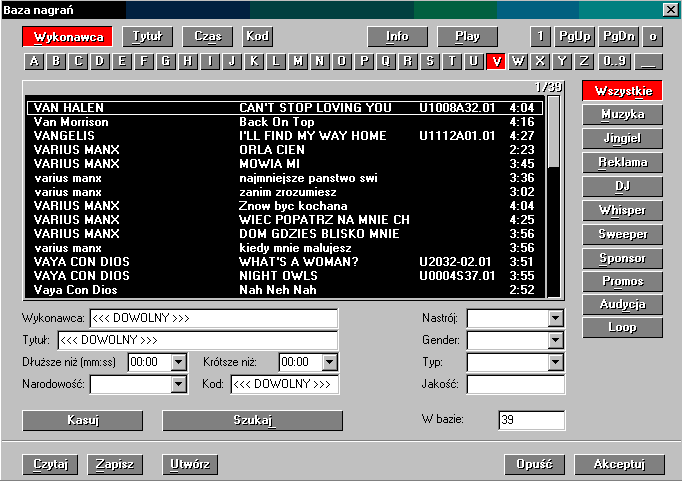Click the Utwórz button

coord(190,464)
